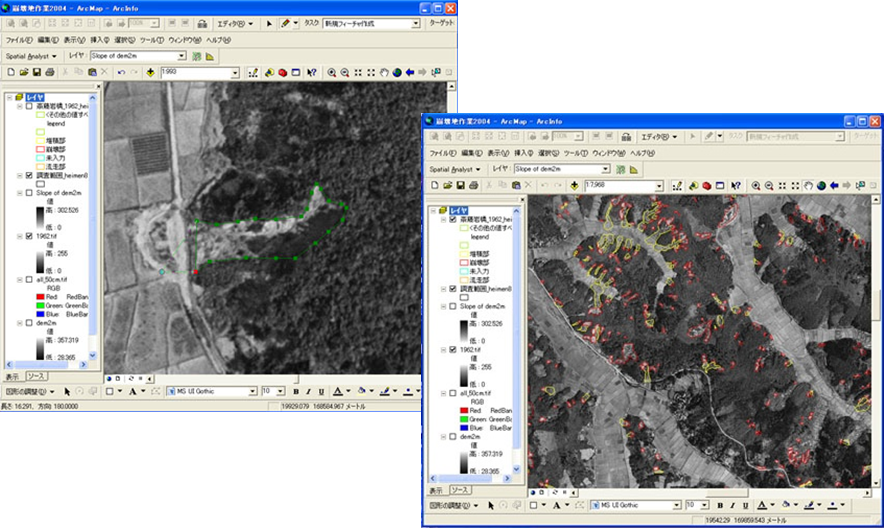The width and height of the screenshot is (884, 528).
Task: Click Add Data icon in right window
Action: [574, 185]
